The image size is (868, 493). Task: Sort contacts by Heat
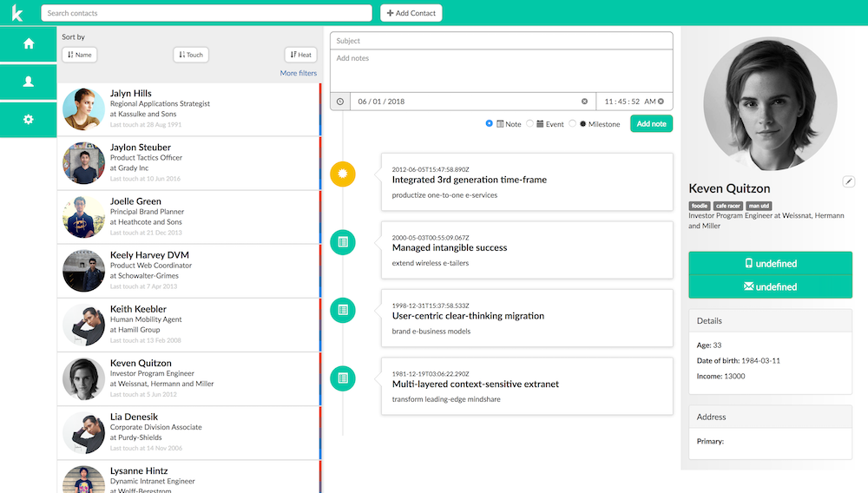coord(301,55)
